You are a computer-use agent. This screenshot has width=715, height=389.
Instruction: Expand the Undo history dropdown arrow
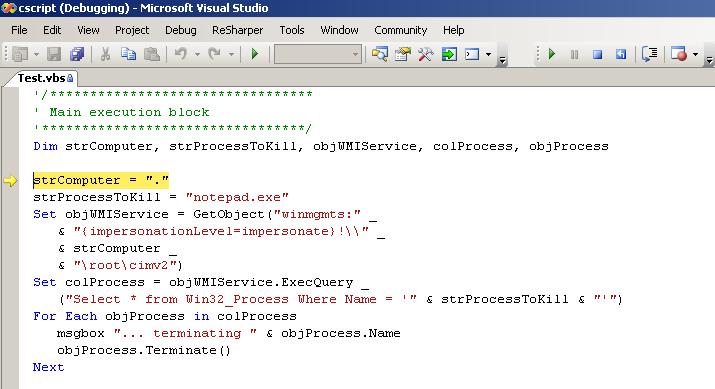tap(197, 54)
